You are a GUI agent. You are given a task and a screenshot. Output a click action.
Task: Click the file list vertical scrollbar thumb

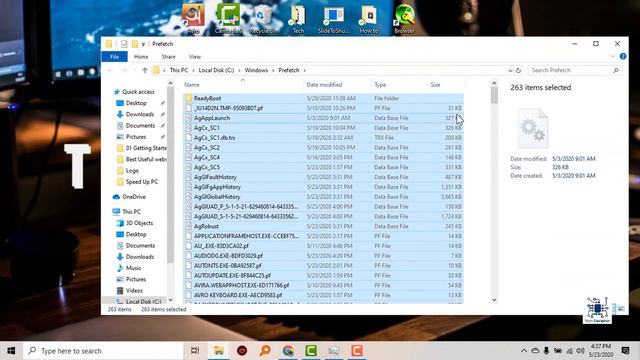pos(494,96)
